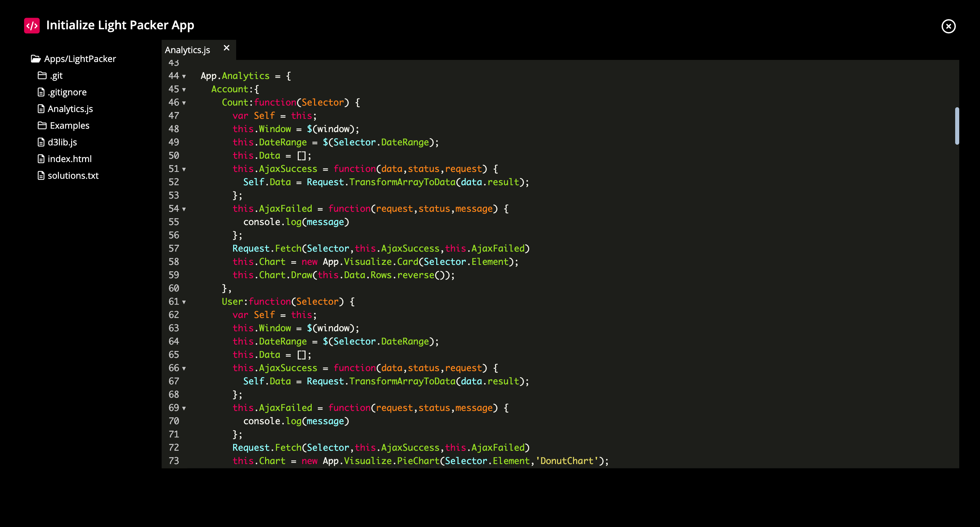Click the Examples folder icon

42,125
